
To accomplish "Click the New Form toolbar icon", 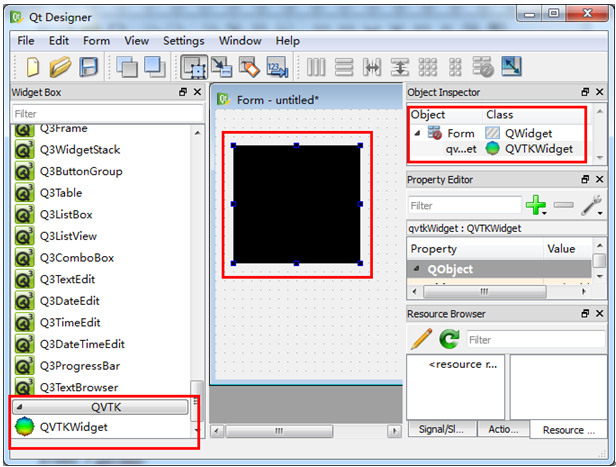I will [x=33, y=67].
